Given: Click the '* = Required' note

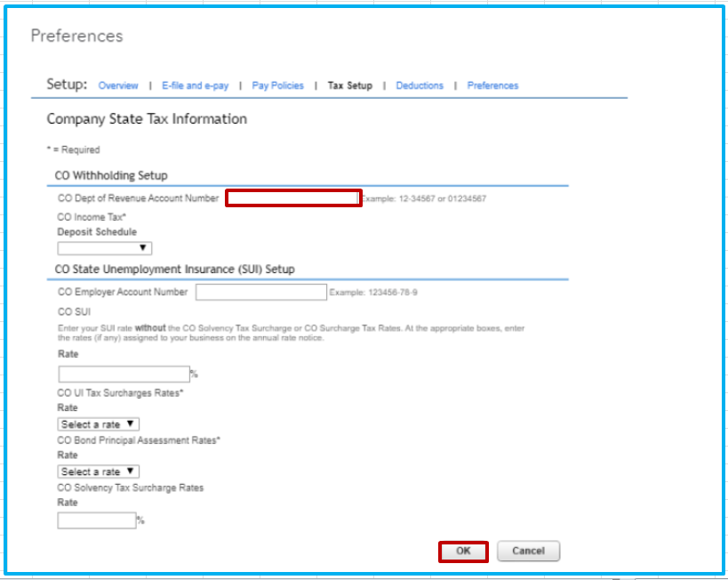Looking at the screenshot, I should pyautogui.click(x=74, y=149).
